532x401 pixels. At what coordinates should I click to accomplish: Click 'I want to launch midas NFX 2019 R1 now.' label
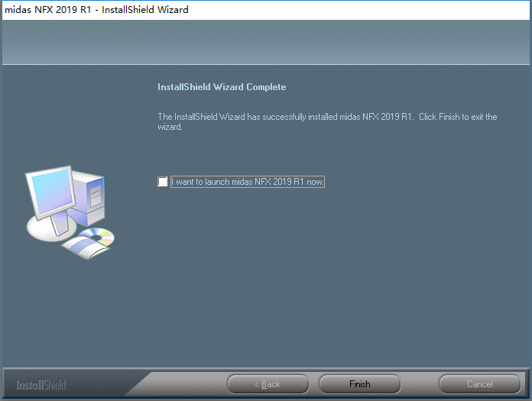[248, 182]
